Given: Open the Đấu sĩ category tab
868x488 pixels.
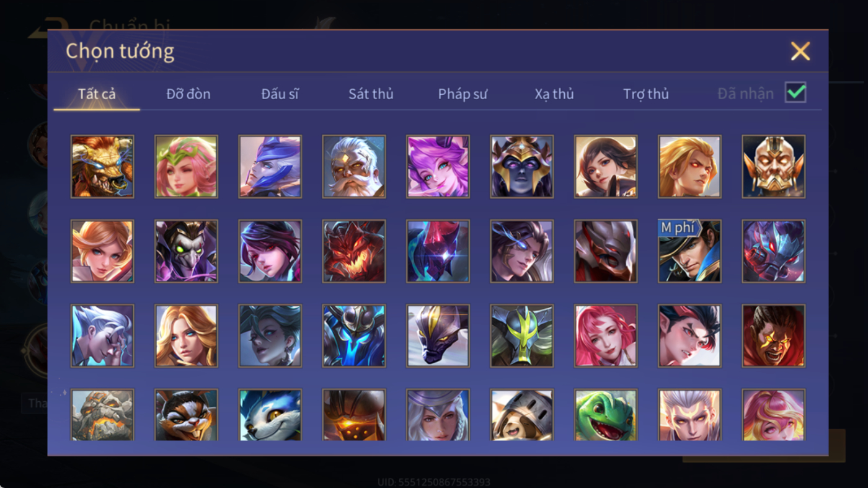Looking at the screenshot, I should click(x=280, y=94).
